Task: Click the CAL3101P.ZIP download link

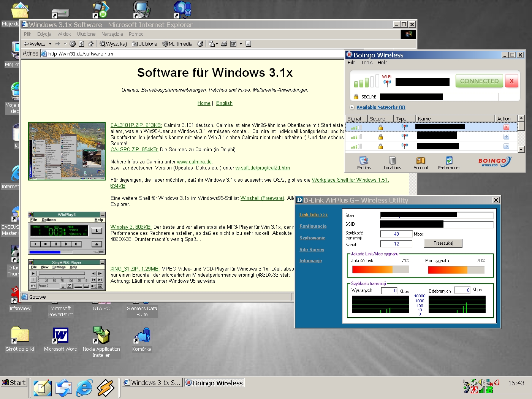Action: (136, 125)
